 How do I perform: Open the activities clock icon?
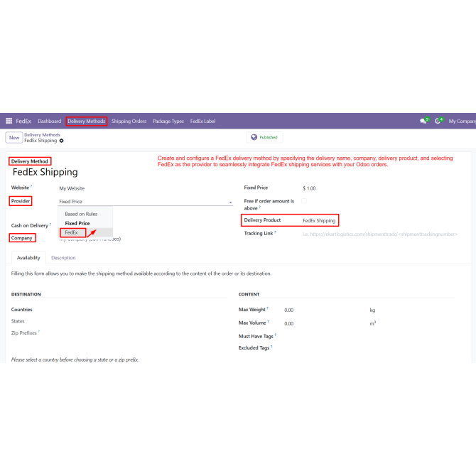438,121
